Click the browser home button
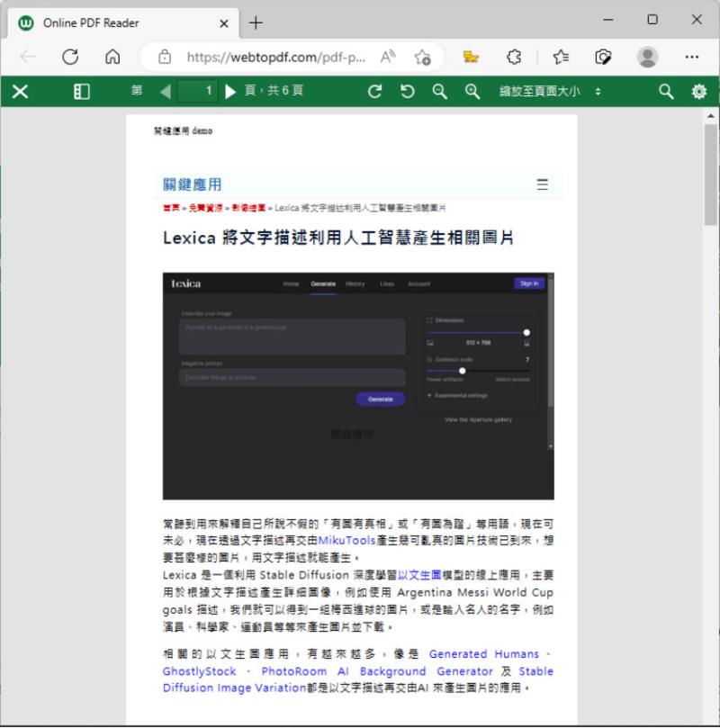The image size is (720, 728). click(x=112, y=57)
